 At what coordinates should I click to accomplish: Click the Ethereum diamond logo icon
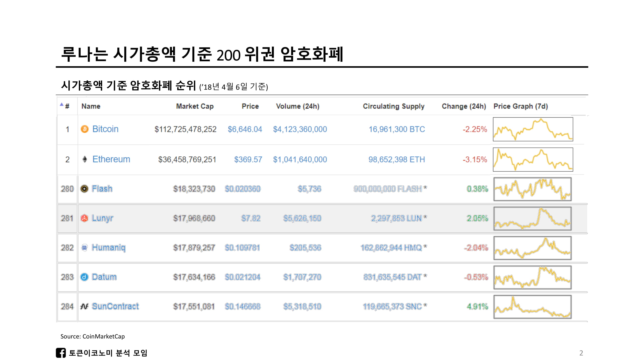(x=85, y=159)
